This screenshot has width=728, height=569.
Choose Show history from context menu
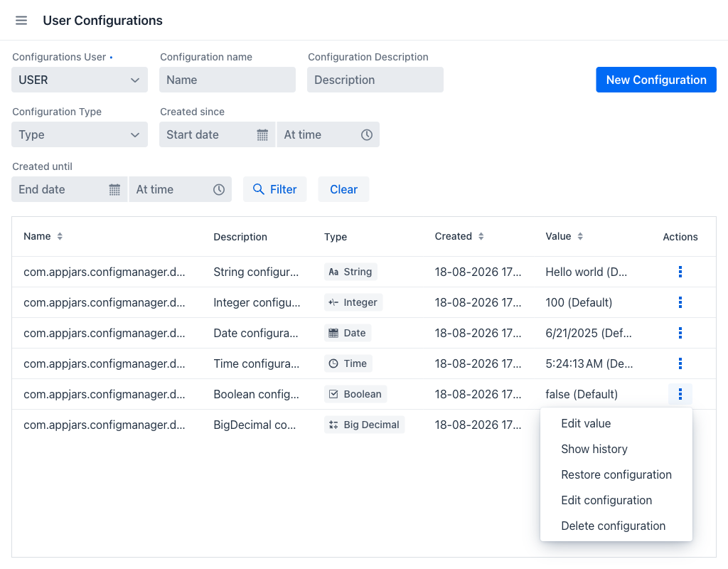616,450
